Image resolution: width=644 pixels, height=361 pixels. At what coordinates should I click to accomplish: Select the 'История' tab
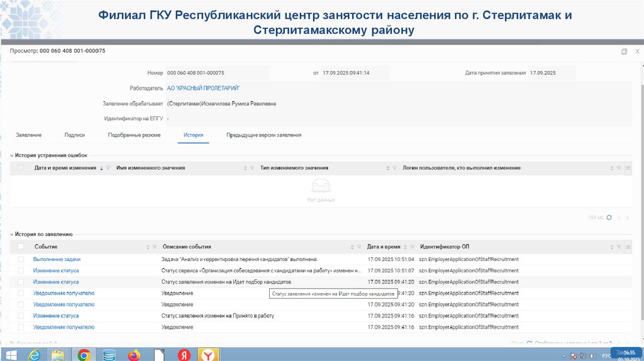(194, 135)
